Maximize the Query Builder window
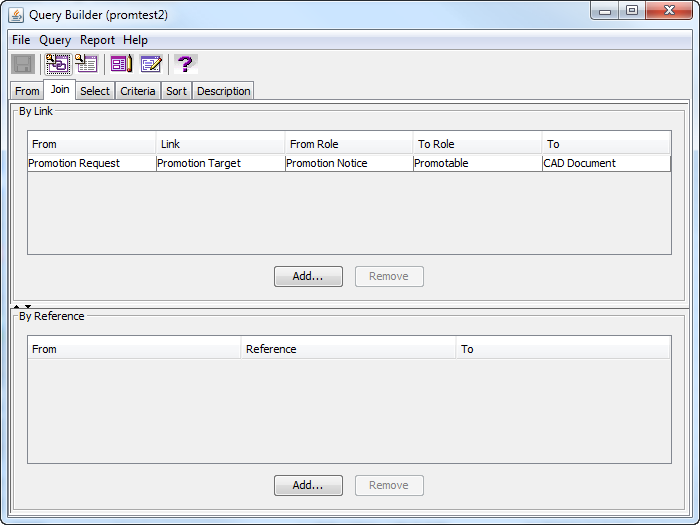 (x=632, y=11)
